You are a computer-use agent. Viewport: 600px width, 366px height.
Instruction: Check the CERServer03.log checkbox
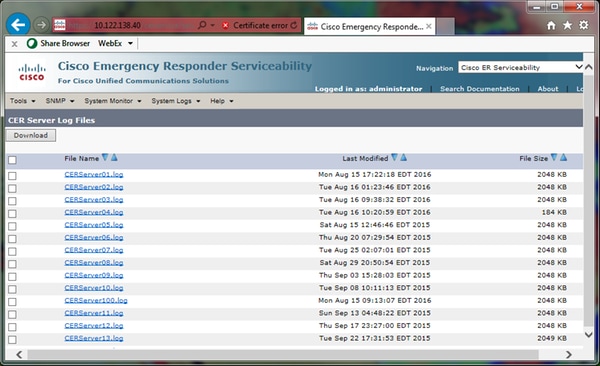[x=12, y=201]
